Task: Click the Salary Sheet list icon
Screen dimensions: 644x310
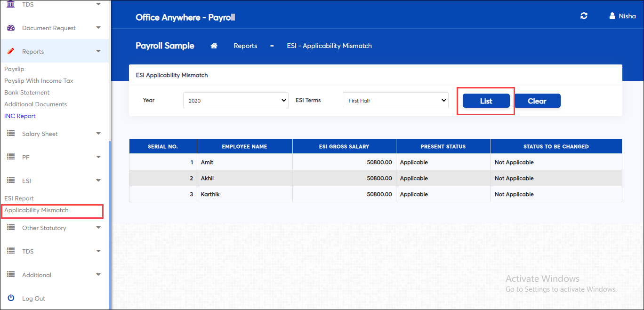Action: pyautogui.click(x=11, y=134)
